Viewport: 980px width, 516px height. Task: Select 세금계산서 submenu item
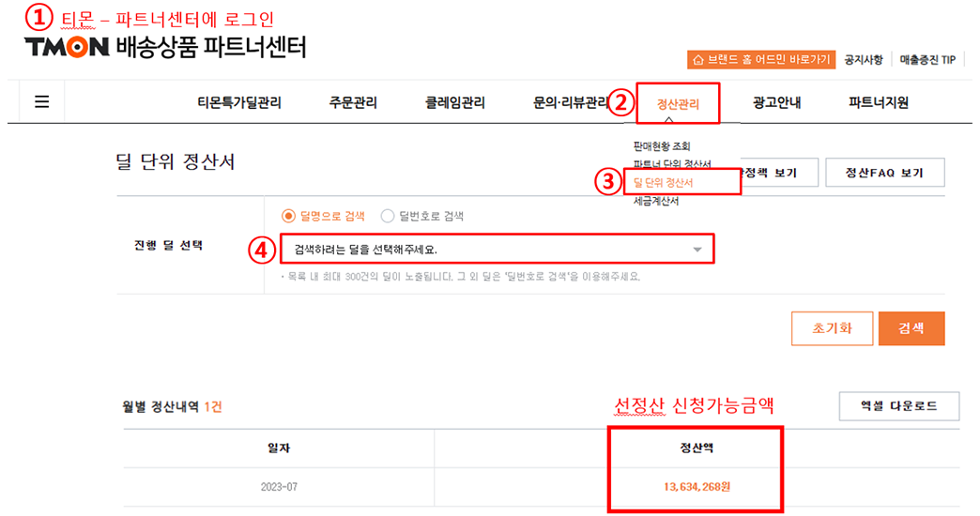[x=655, y=201]
